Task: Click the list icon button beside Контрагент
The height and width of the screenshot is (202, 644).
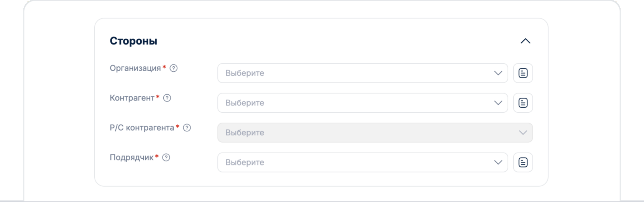Action: pyautogui.click(x=523, y=103)
